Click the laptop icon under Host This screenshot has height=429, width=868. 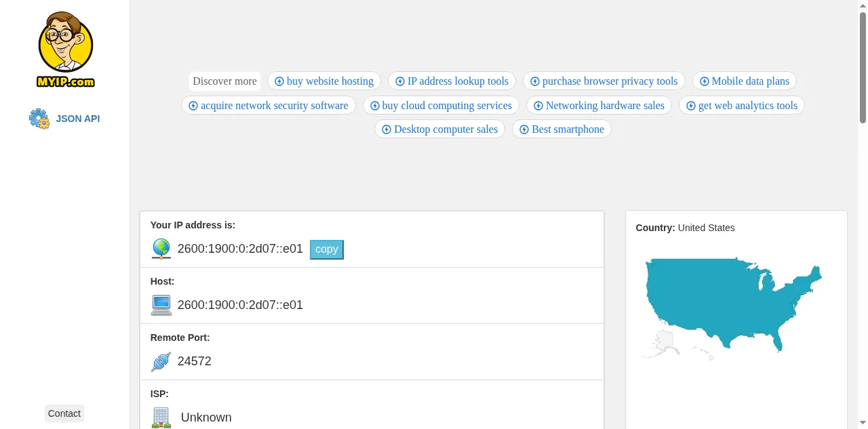pyautogui.click(x=161, y=305)
